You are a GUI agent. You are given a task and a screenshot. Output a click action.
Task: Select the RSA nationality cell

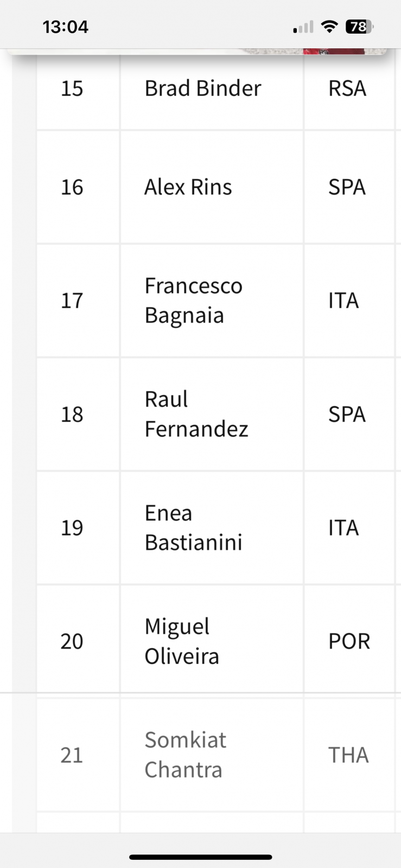(x=347, y=88)
